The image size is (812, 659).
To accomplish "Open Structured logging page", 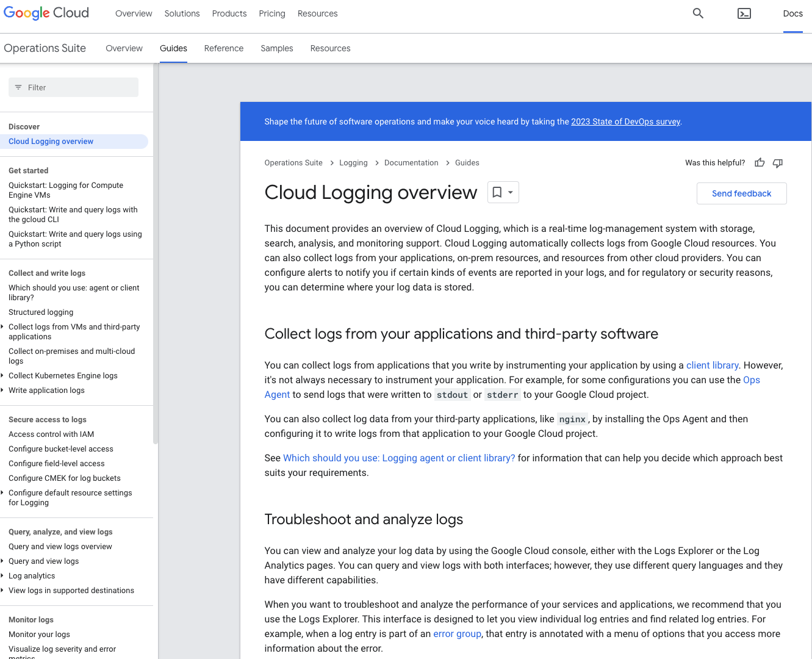I will pyautogui.click(x=41, y=312).
